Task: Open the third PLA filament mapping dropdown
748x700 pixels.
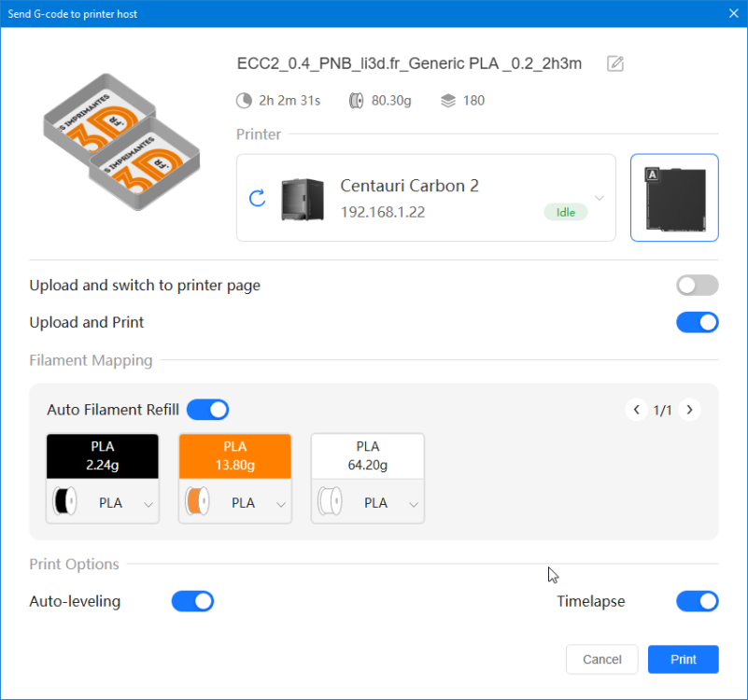Action: (413, 501)
